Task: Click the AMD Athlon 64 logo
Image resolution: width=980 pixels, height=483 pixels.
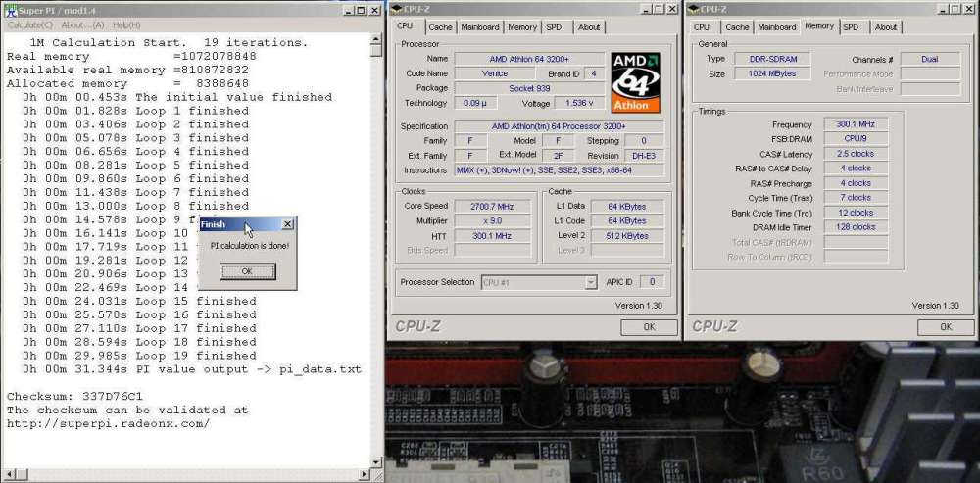Action: pos(636,82)
